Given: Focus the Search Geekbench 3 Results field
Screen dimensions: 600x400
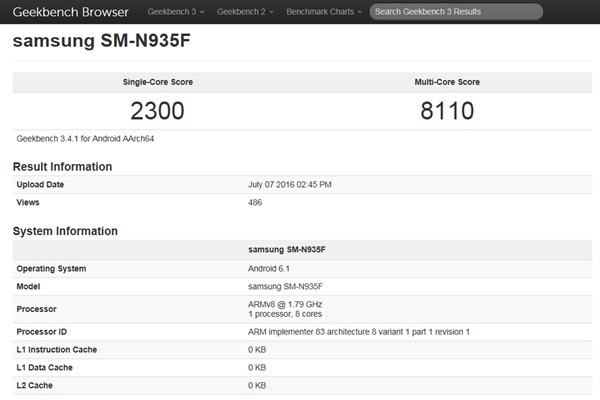Looking at the screenshot, I should click(456, 12).
